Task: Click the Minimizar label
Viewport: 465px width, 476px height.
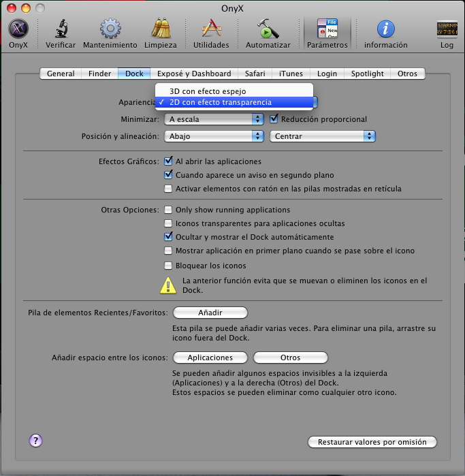Action: coord(140,119)
